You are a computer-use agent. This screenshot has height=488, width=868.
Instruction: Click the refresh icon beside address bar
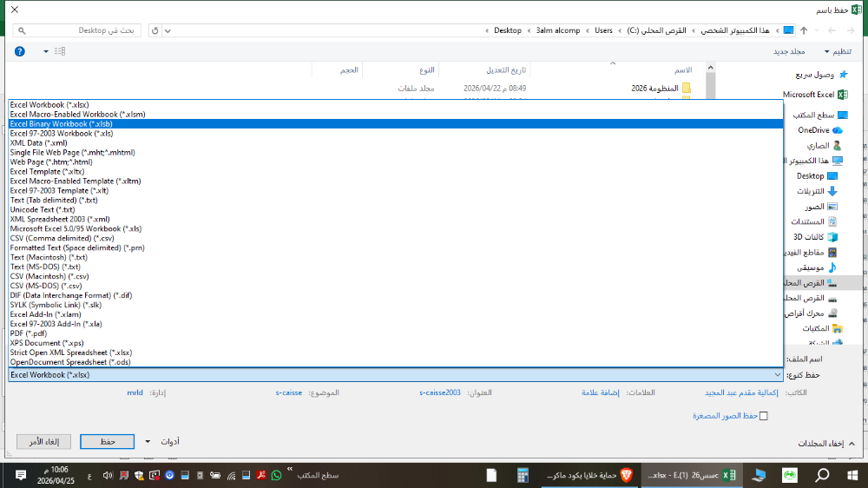click(x=155, y=30)
